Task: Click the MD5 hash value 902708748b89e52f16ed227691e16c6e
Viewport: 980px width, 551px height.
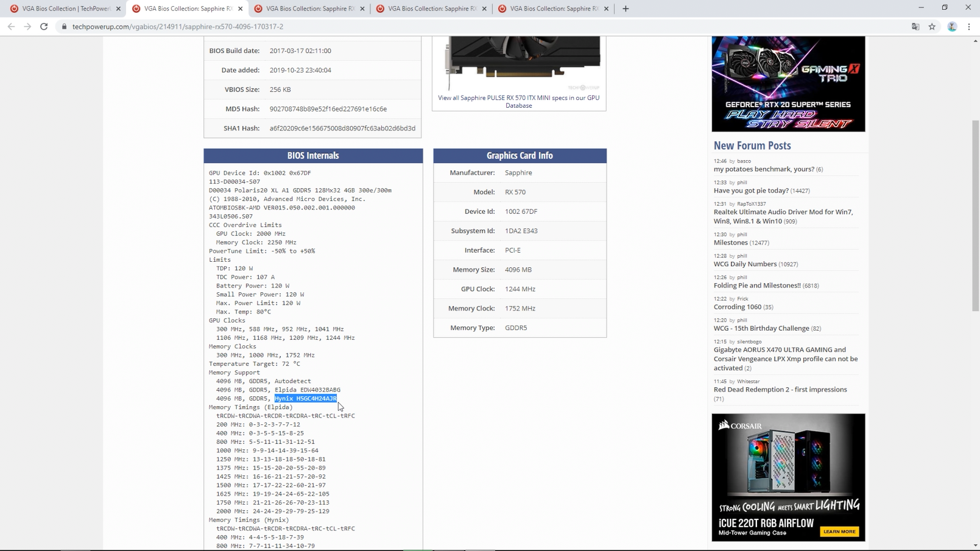Action: (x=328, y=109)
